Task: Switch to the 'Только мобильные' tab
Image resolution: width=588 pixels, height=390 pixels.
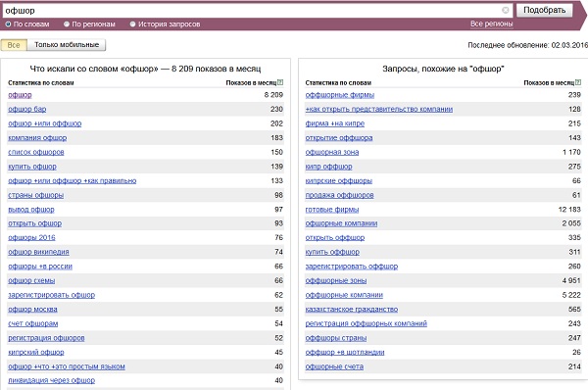Action: click(x=67, y=45)
